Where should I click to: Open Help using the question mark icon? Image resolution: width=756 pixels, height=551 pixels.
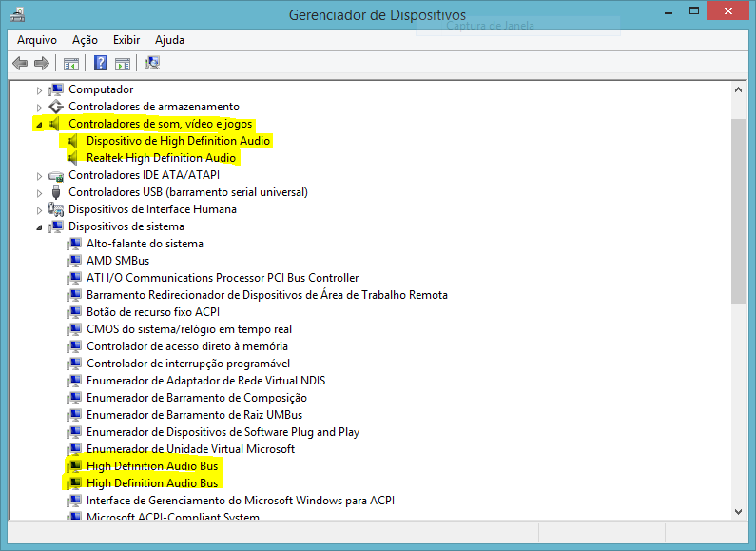100,63
